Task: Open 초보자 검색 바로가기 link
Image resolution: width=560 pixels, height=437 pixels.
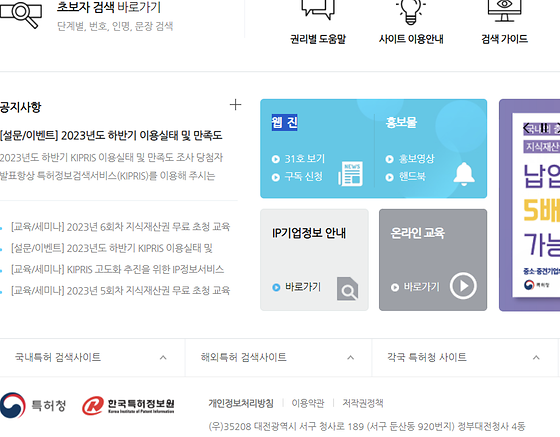Action: 109,7
